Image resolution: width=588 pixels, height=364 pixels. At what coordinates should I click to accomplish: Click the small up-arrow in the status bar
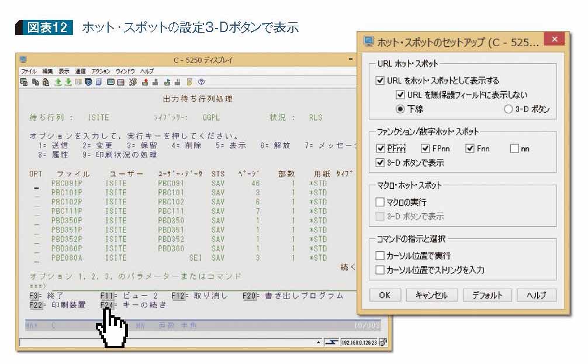318,341
